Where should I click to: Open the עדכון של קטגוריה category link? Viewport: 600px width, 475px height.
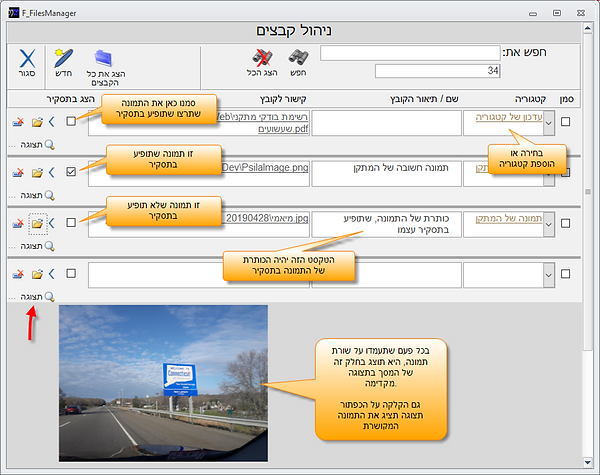click(509, 117)
